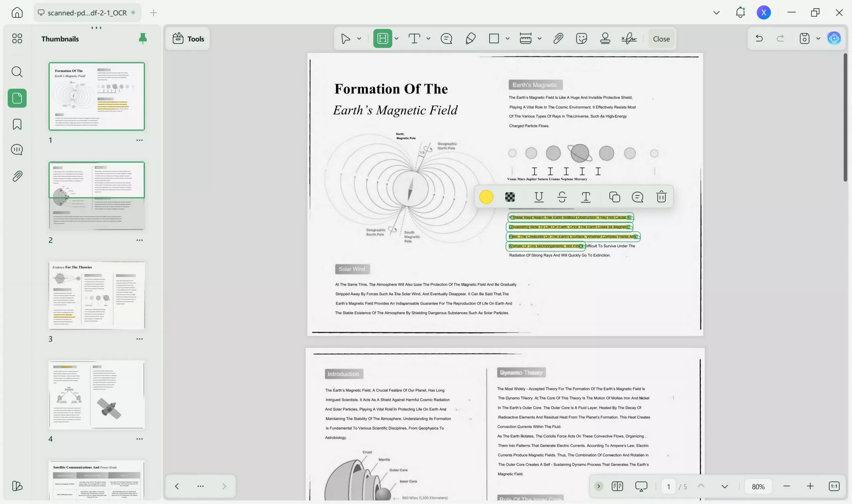
Task: Delete the selected highlight with trash icon
Action: coord(661,197)
